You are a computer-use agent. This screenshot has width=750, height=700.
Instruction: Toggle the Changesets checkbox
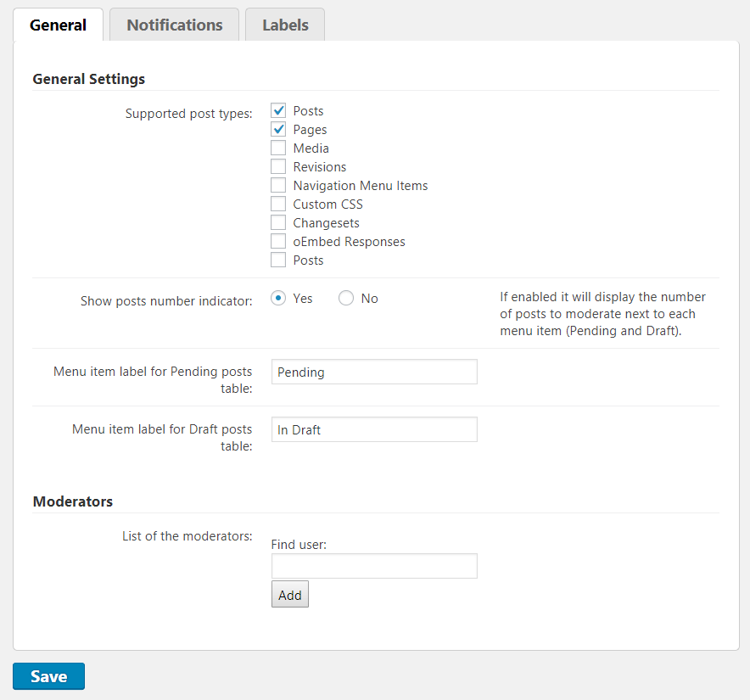point(278,223)
